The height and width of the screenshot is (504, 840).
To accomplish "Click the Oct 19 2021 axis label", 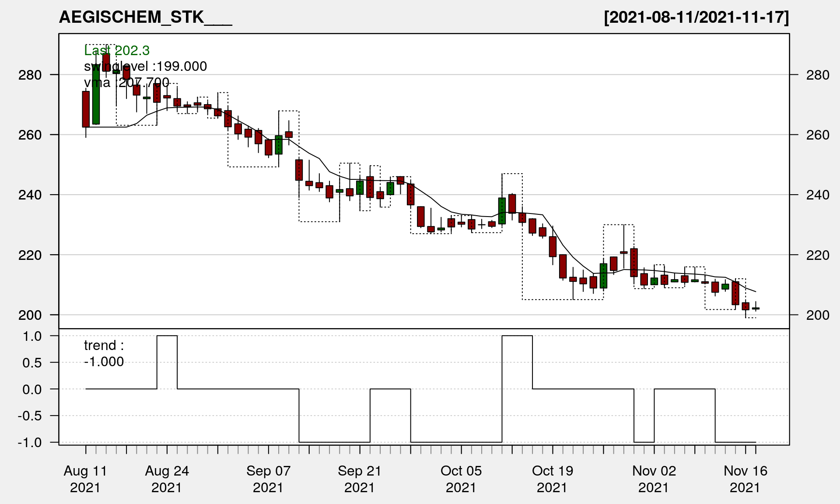I will pos(552,479).
